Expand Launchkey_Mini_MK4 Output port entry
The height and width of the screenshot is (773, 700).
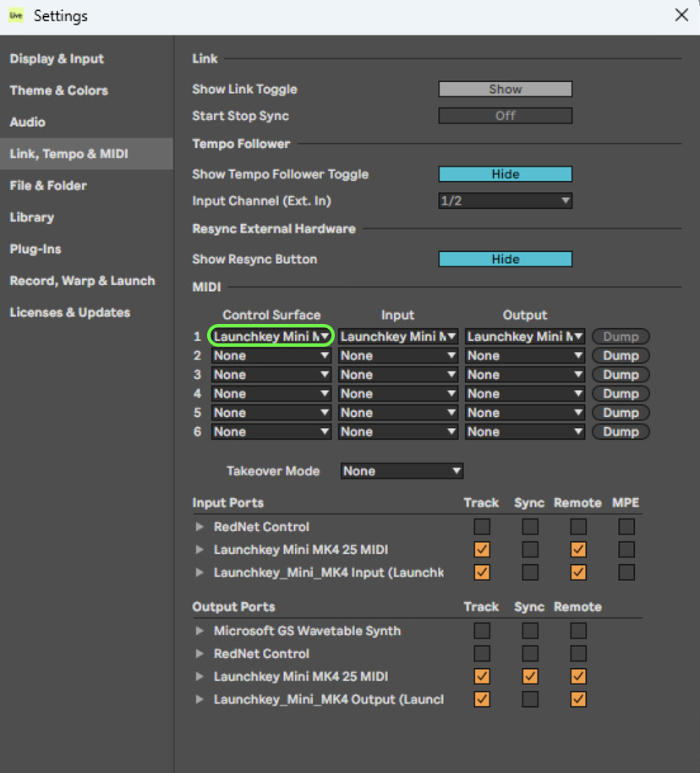click(200, 699)
